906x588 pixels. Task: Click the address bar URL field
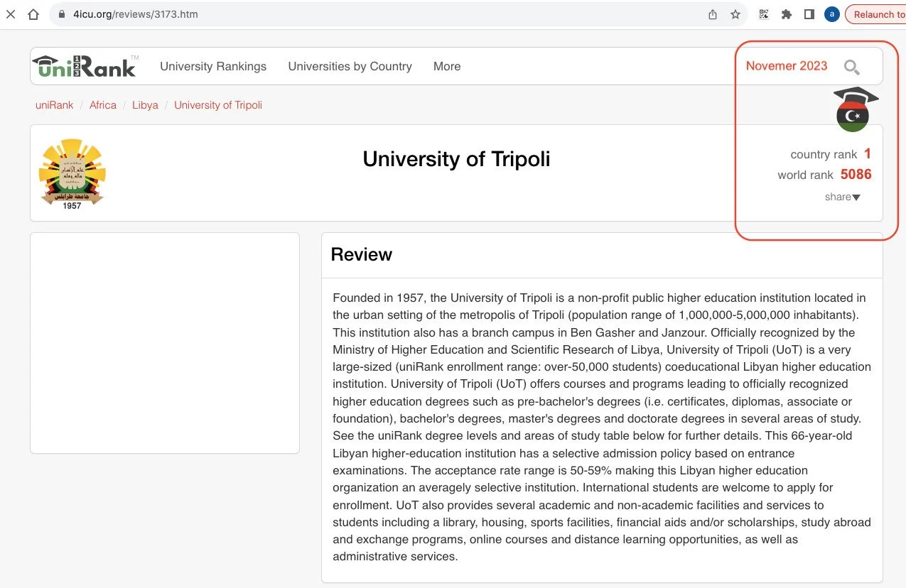(x=377, y=14)
